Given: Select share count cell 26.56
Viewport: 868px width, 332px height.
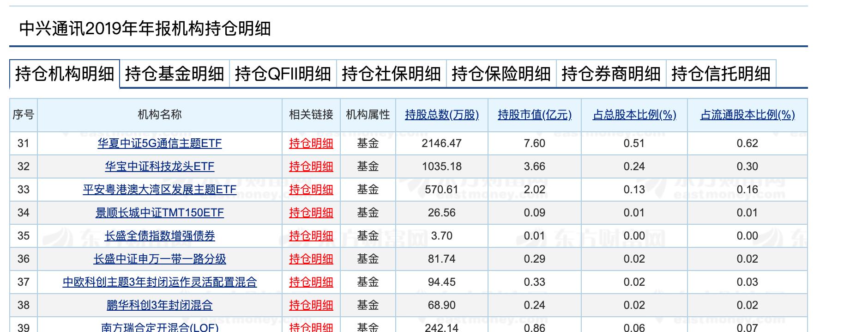Looking at the screenshot, I should click(x=442, y=213).
